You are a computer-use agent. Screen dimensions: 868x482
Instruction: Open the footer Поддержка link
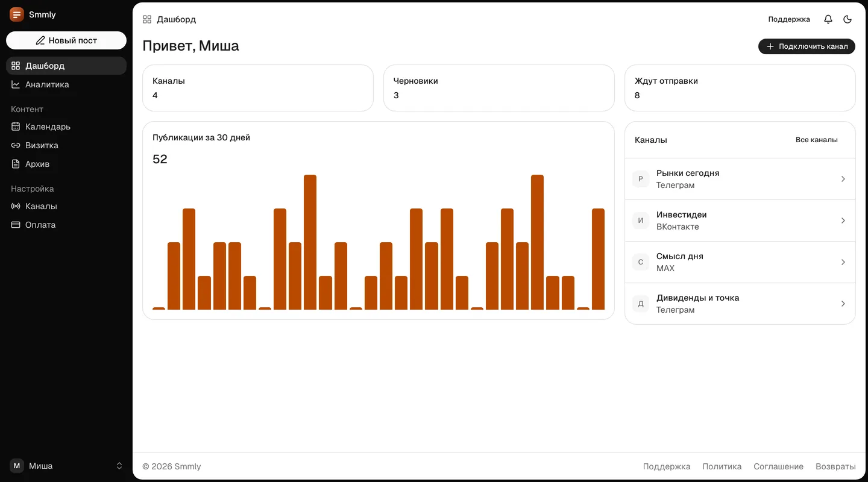(x=667, y=466)
